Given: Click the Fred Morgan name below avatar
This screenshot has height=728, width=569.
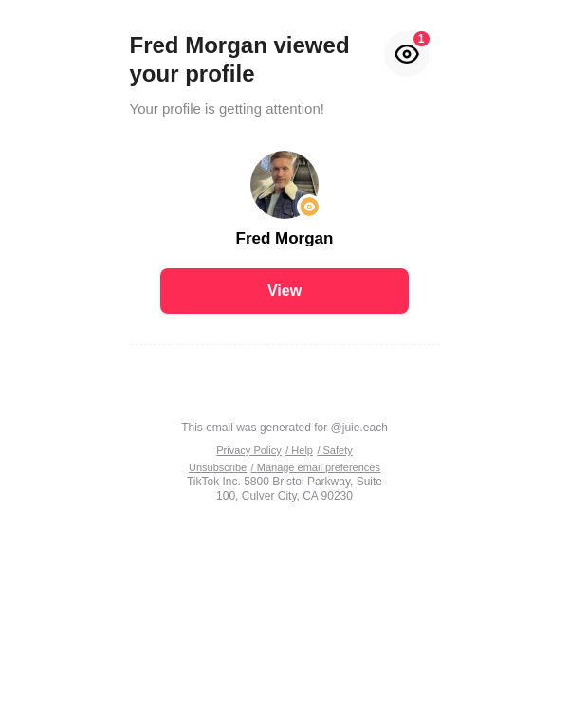Looking at the screenshot, I should click(284, 239).
